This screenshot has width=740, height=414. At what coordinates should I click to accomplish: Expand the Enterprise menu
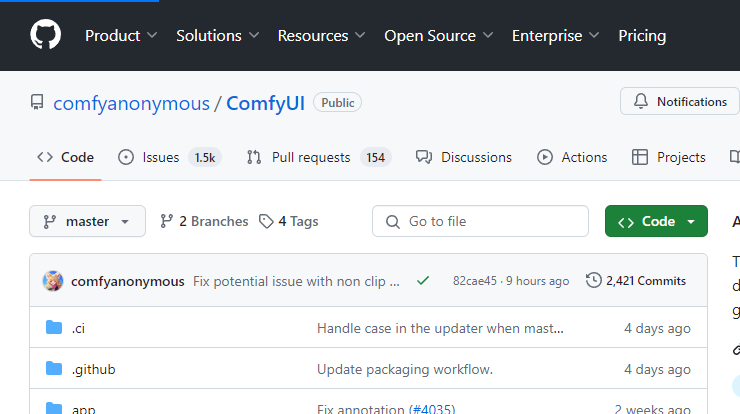[x=555, y=36]
